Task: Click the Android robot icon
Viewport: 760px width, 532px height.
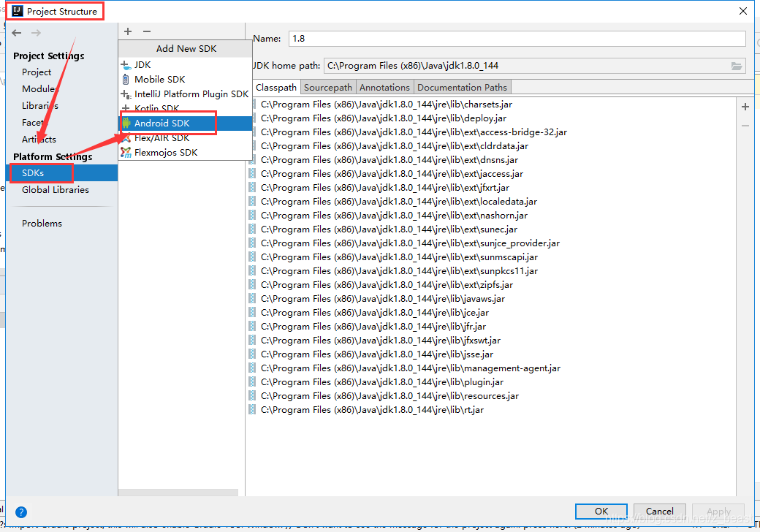Action: click(126, 123)
